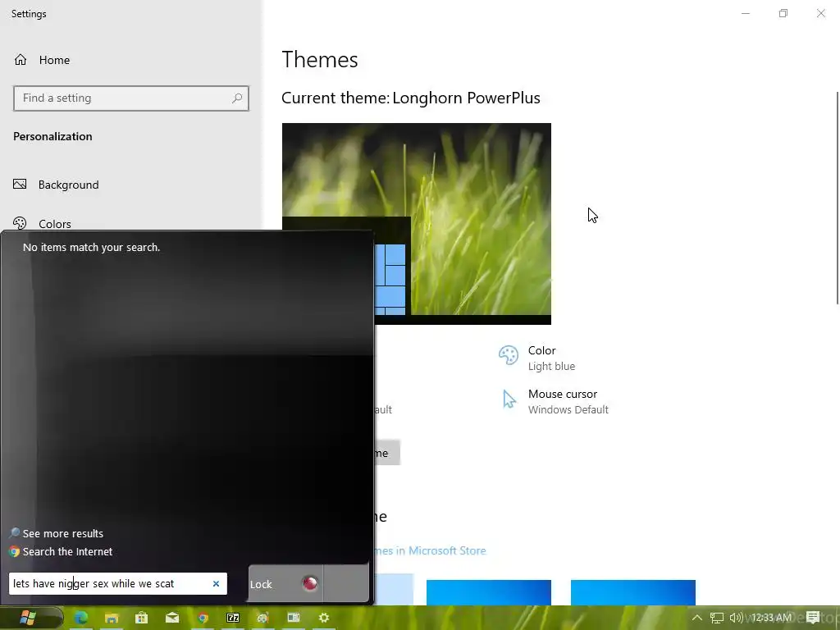Click the magnifier icon in Find a setting
Viewport: 840px width, 630px height.
tap(237, 98)
